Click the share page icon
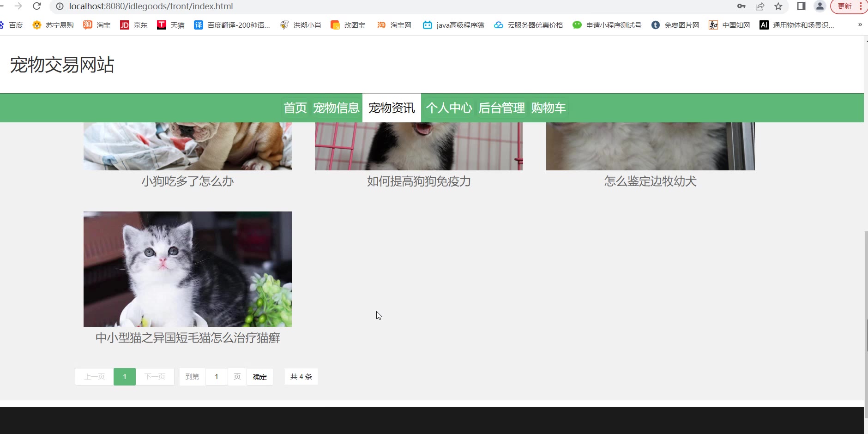868x434 pixels. [x=760, y=6]
